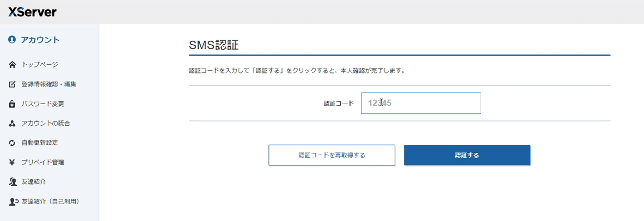Focus the 認証コード input field
Image resolution: width=644 pixels, height=221 pixels.
point(421,103)
